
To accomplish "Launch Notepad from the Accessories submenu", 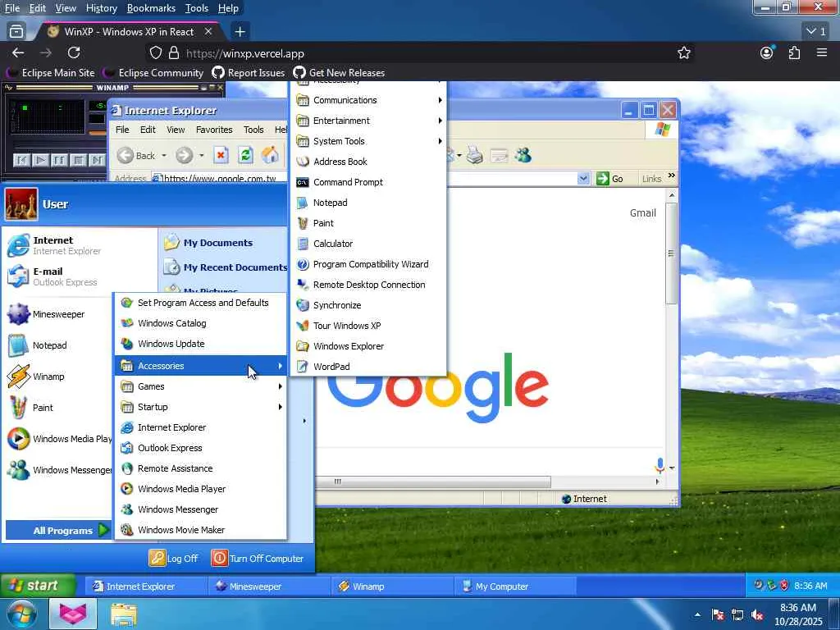I will tap(368, 203).
